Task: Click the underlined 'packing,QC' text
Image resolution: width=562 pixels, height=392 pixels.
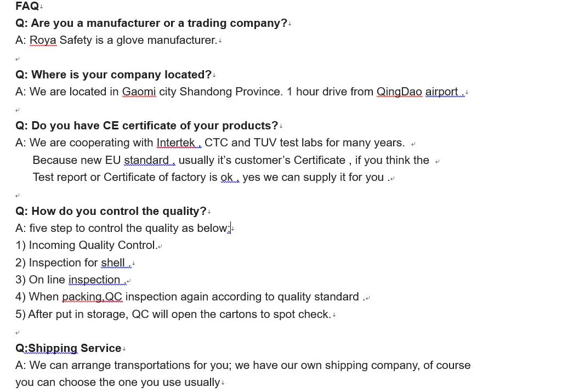Action: pos(92,297)
